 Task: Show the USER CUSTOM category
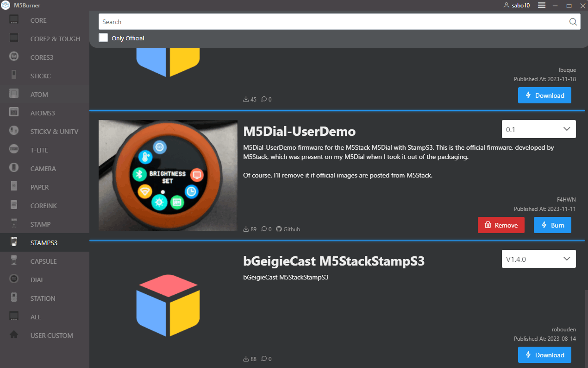click(x=44, y=336)
